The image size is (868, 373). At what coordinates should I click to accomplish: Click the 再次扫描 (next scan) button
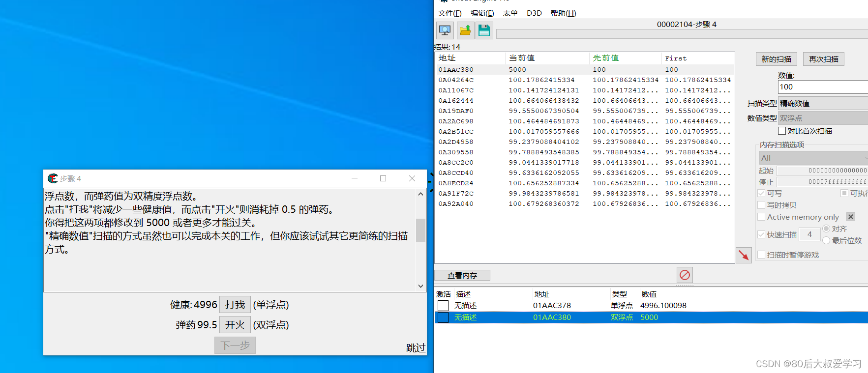click(824, 59)
